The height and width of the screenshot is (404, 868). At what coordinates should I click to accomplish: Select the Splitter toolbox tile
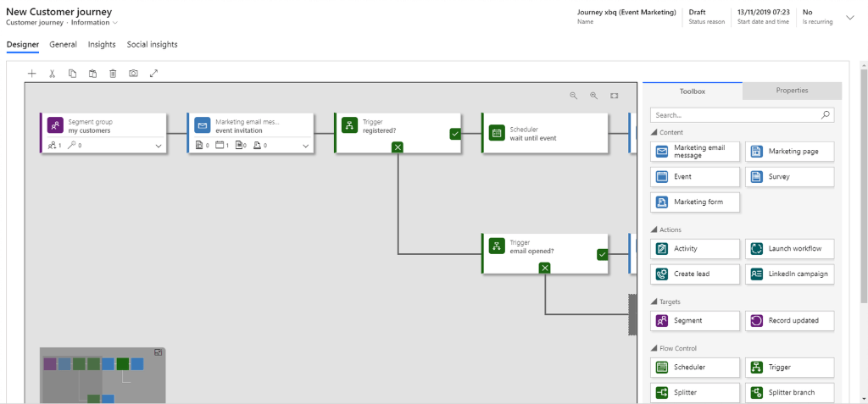point(695,392)
